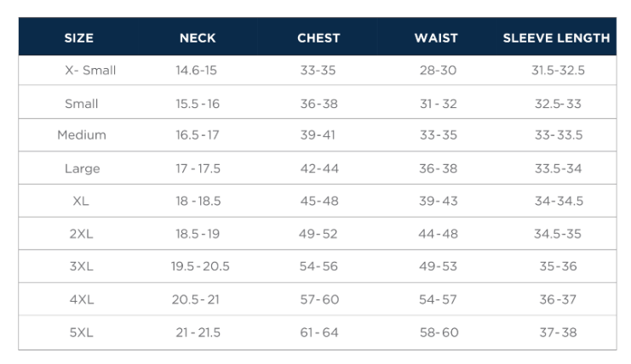Click the NECK column header
The height and width of the screenshot is (364, 631).
click(198, 38)
